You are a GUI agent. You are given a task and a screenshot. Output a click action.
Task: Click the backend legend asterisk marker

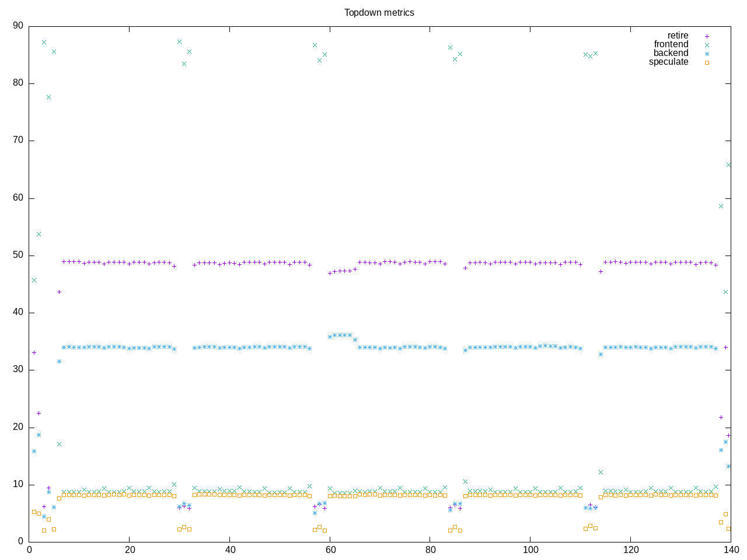click(707, 54)
